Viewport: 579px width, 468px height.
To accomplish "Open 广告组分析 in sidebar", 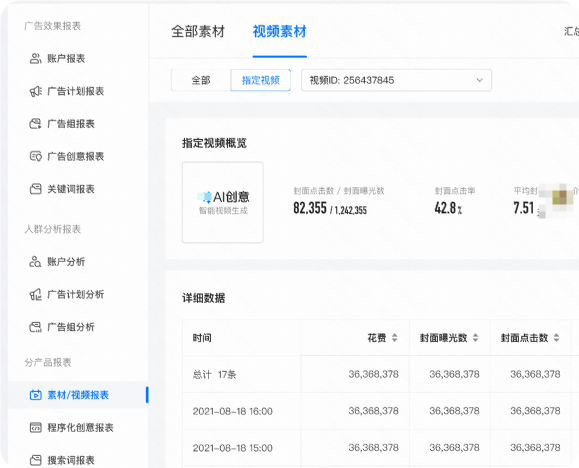I will click(x=71, y=327).
